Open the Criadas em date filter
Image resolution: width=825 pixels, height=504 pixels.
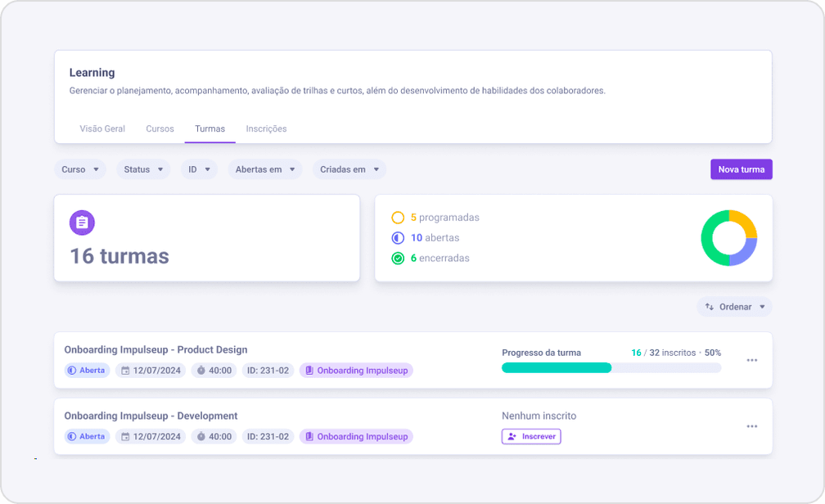click(349, 169)
